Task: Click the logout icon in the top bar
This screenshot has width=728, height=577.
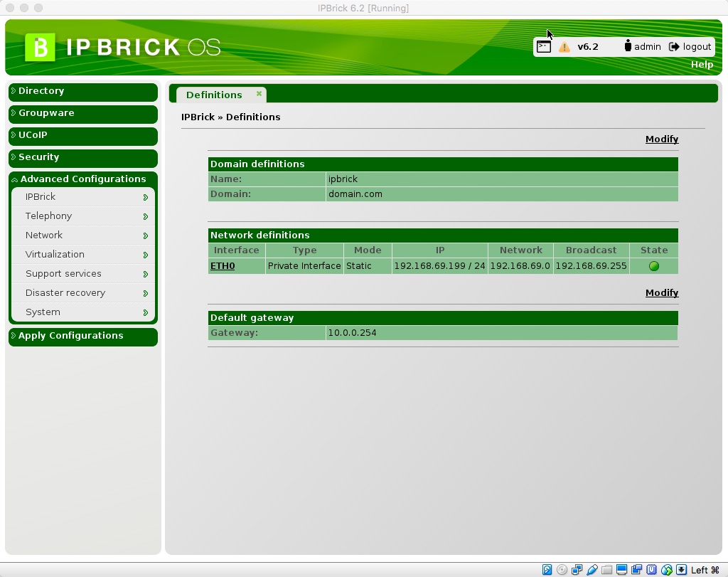Action: (673, 46)
